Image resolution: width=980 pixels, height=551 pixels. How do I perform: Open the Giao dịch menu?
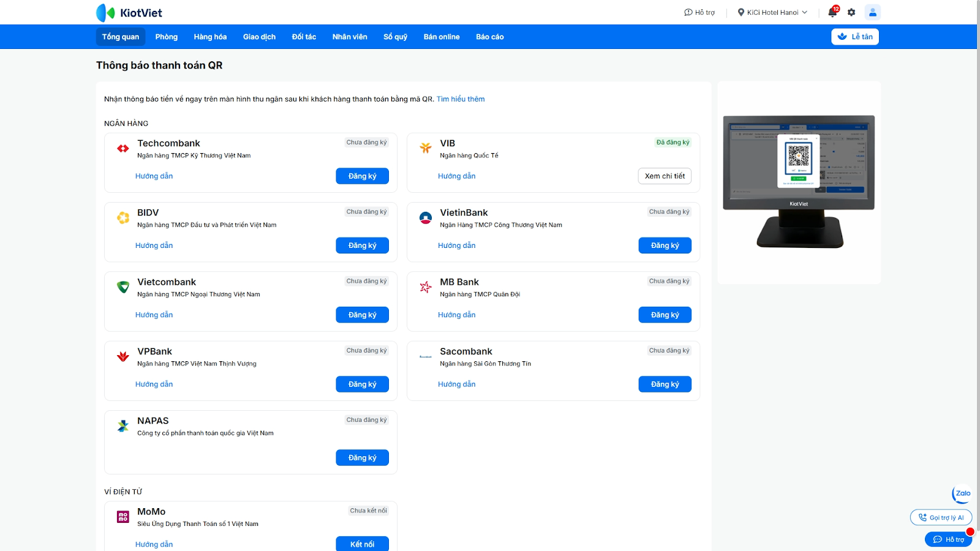[259, 37]
